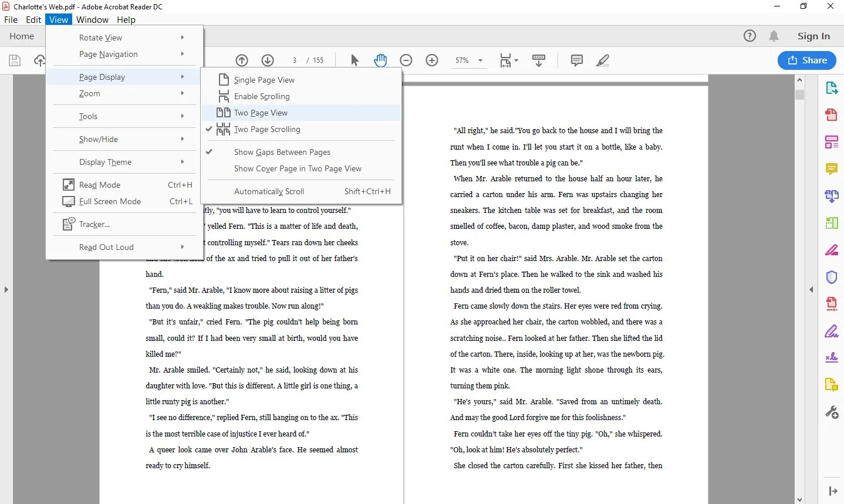Open the 57% zoom level dropdown
Screen dimensions: 844x504
480,60
